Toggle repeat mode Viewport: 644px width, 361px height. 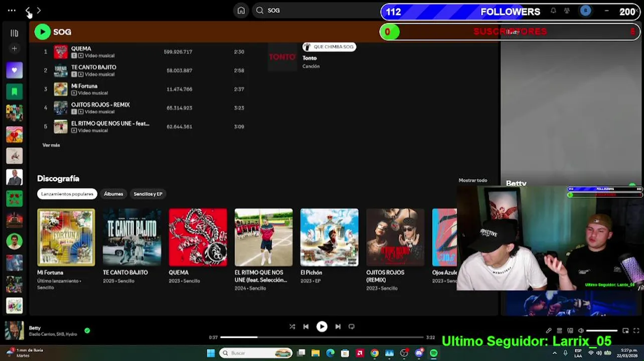tap(352, 326)
